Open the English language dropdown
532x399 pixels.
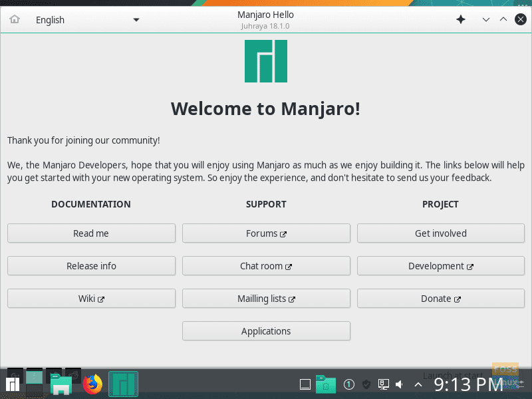(x=86, y=19)
